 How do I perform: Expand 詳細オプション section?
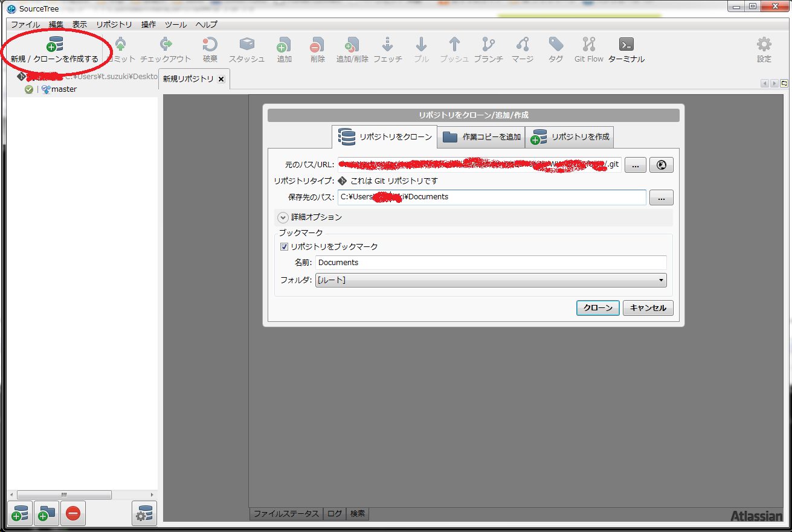283,217
